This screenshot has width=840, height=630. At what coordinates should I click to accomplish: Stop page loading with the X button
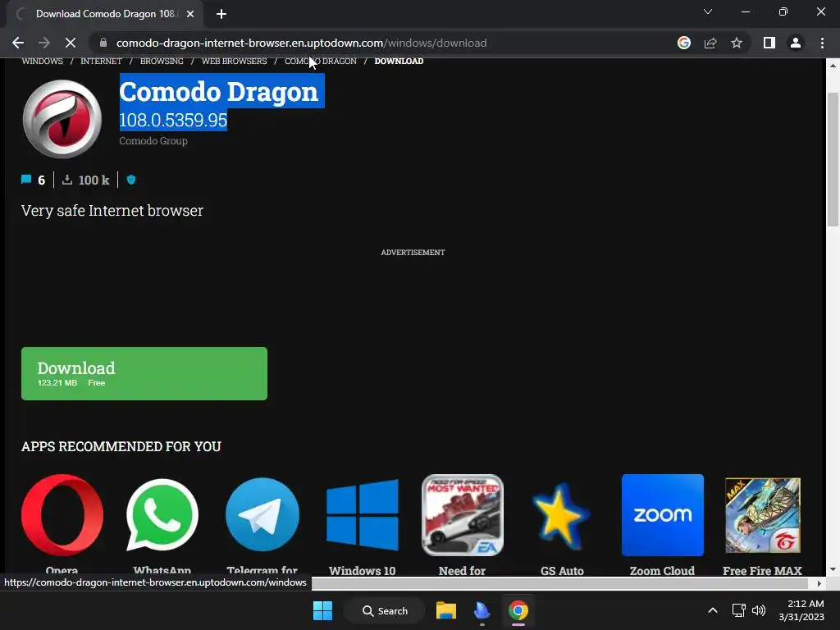(x=71, y=43)
